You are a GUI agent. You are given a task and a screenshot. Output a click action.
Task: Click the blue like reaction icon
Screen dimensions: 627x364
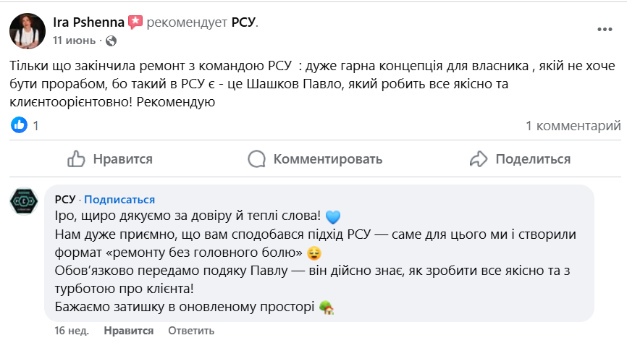click(19, 125)
